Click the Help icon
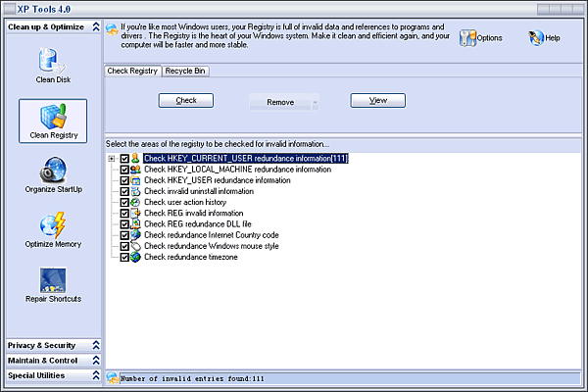 click(x=536, y=38)
